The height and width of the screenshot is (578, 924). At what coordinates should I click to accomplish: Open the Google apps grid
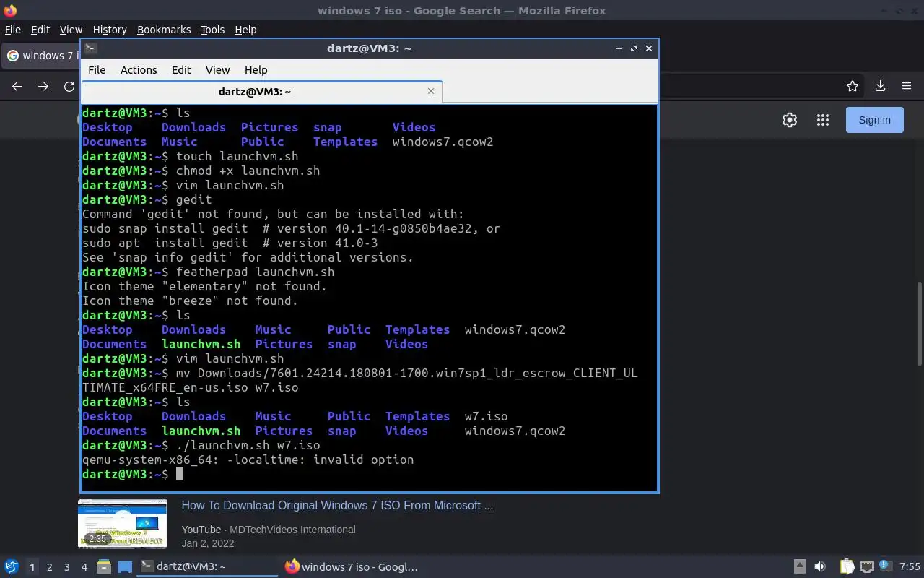coord(822,120)
